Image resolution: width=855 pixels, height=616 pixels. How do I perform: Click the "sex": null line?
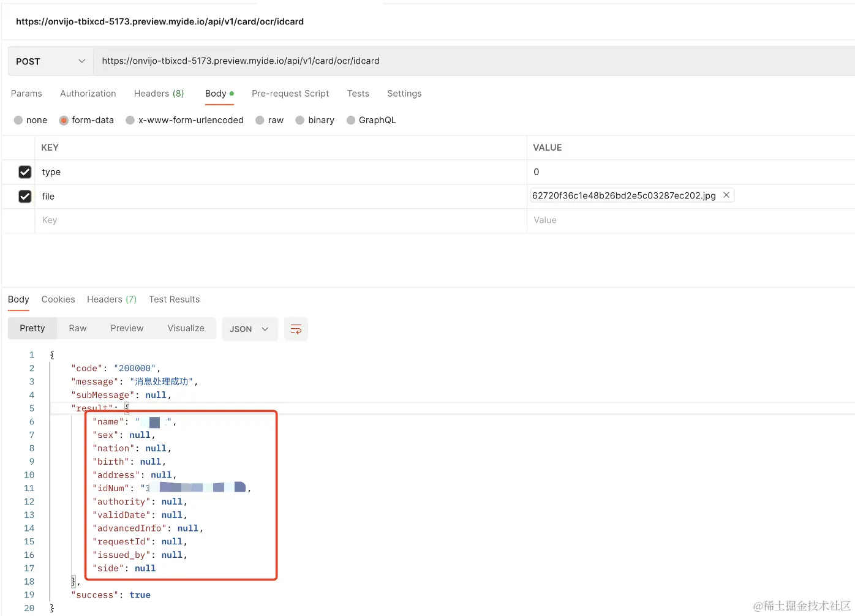point(124,435)
